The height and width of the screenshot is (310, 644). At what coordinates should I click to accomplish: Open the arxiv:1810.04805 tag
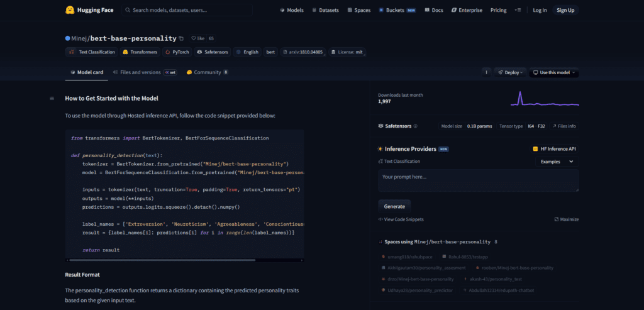(x=303, y=52)
